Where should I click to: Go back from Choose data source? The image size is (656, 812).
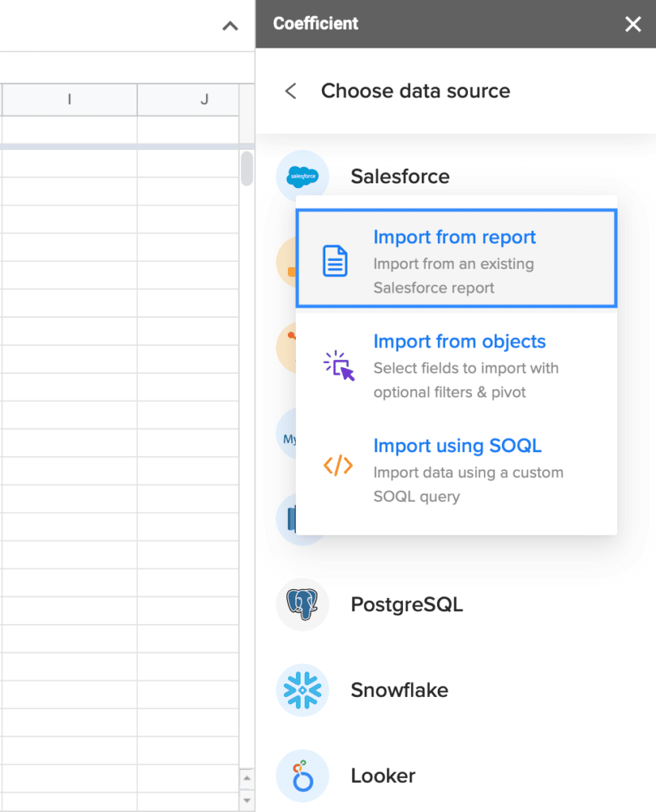(x=290, y=91)
